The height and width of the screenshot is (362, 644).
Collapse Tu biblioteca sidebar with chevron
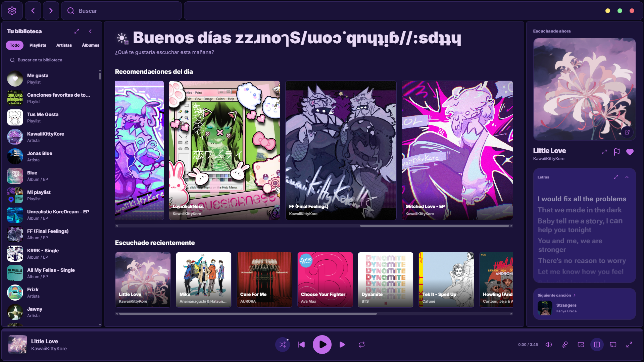(90, 31)
